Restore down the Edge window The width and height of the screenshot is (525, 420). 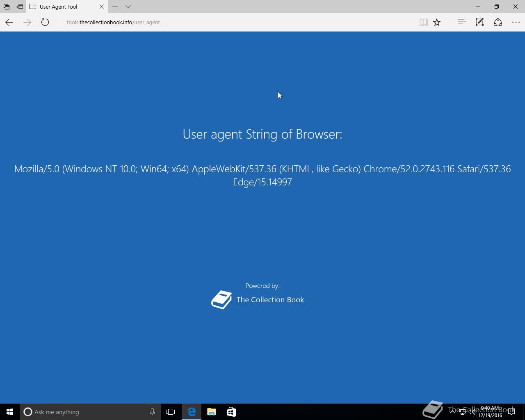(x=497, y=7)
